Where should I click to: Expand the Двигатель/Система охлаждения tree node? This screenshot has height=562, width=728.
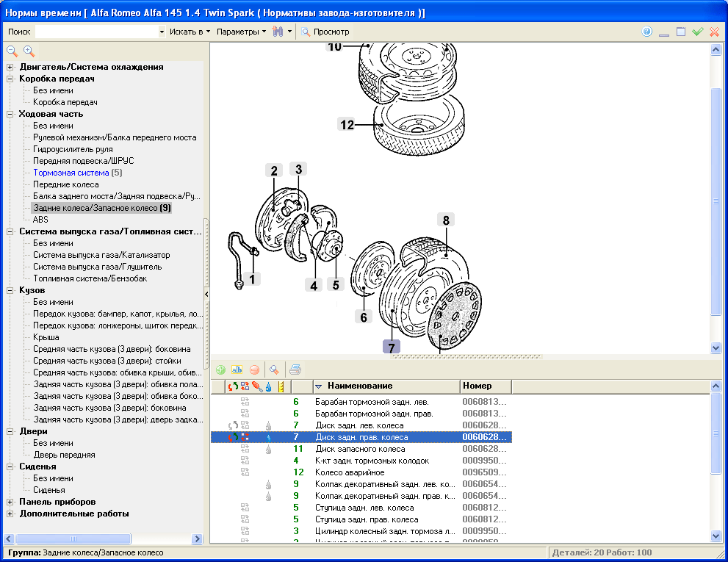(10, 67)
